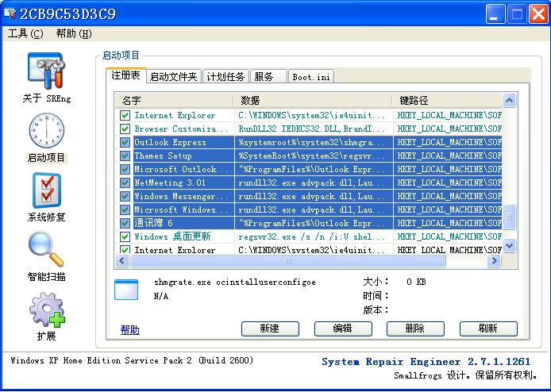The height and width of the screenshot is (392, 551).
Task: Click the shmgrate.exe ocinstalluserconfigoe text
Action: pyautogui.click(x=235, y=282)
